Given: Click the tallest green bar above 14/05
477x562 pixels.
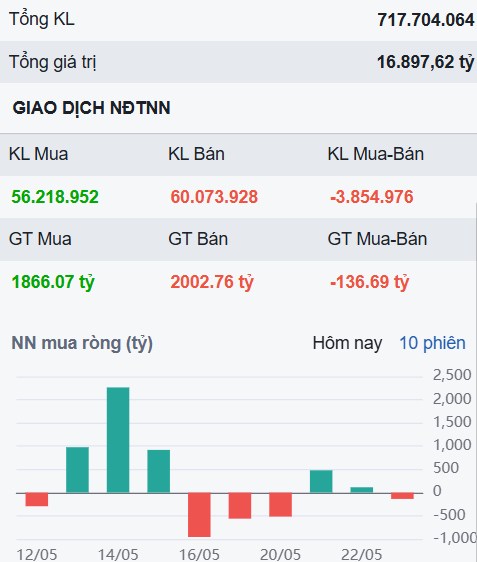Looking at the screenshot, I should [118, 440].
